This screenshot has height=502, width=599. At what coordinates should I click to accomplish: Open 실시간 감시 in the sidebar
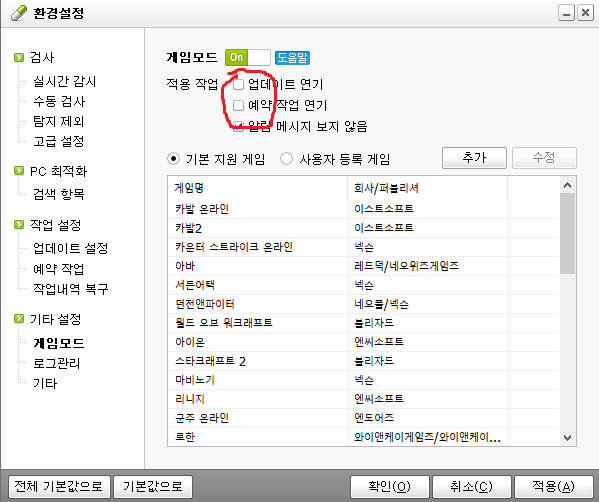[x=65, y=81]
